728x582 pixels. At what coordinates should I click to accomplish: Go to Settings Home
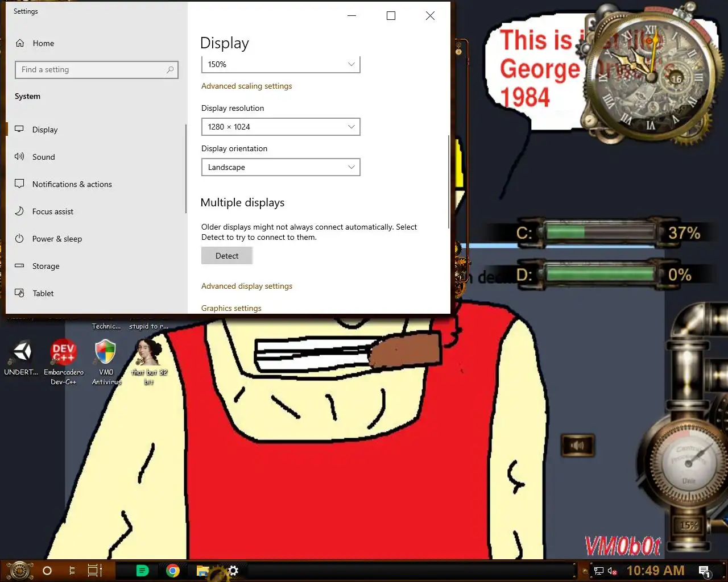click(34, 43)
